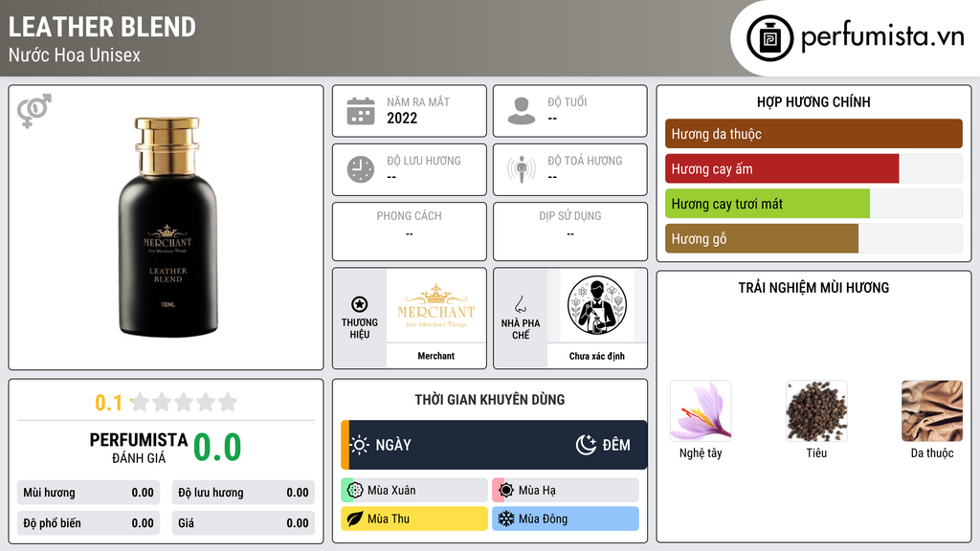Click the Leather Blend bottle image
The image size is (980, 551).
click(168, 228)
